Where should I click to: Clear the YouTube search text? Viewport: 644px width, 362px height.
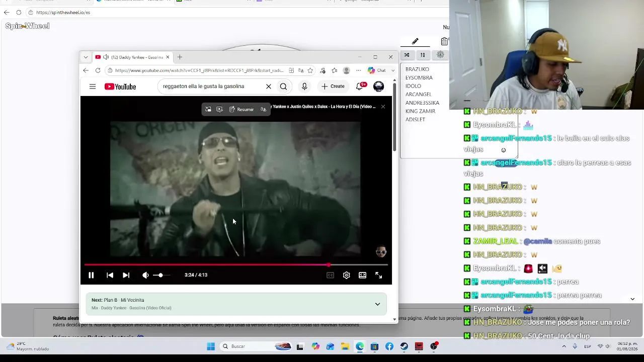tap(269, 86)
